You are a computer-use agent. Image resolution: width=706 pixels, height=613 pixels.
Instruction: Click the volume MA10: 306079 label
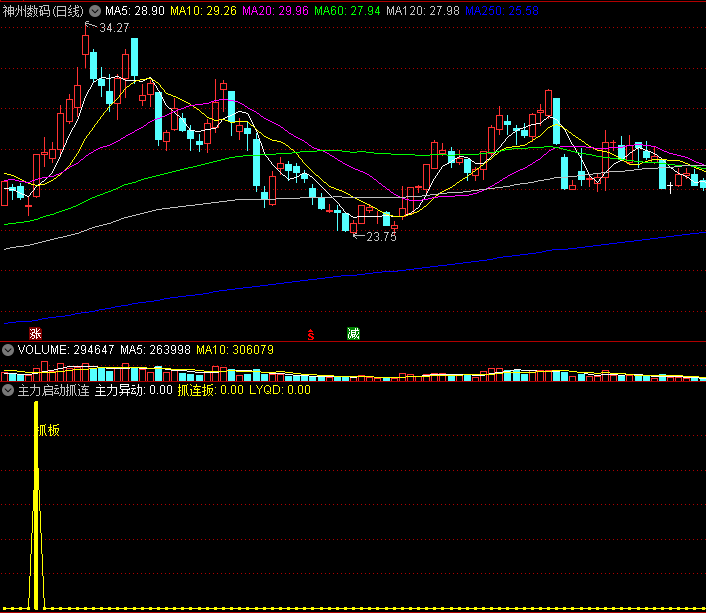click(x=235, y=350)
